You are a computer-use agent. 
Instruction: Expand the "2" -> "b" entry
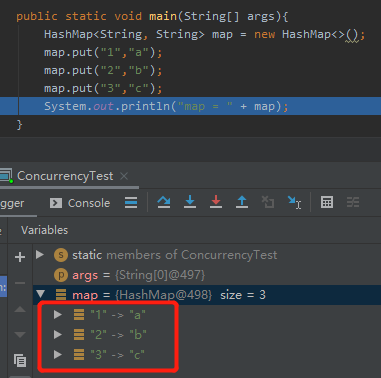click(58, 334)
